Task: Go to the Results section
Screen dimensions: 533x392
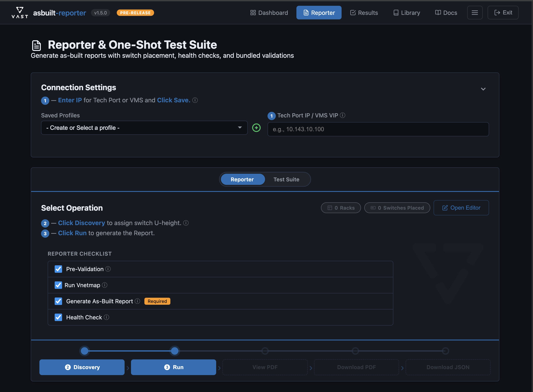Action: (x=364, y=13)
